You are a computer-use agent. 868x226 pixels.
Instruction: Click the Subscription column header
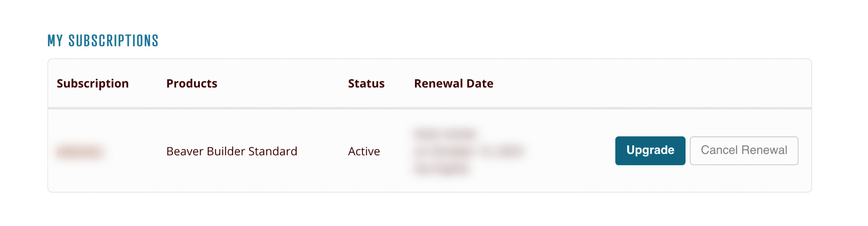click(x=93, y=84)
